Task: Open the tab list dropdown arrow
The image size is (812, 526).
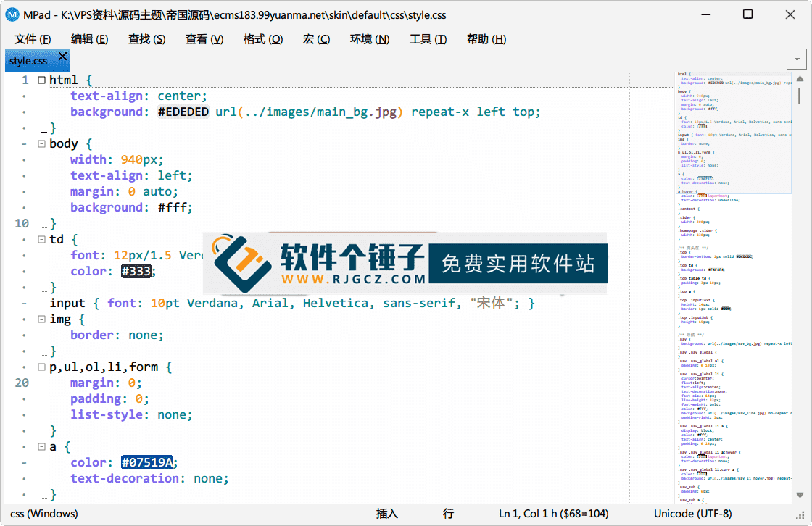Action: 796,59
